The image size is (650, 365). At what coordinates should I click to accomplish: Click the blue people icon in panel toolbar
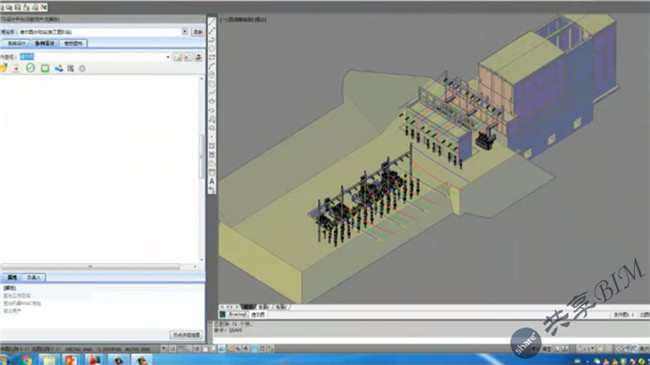pos(59,68)
